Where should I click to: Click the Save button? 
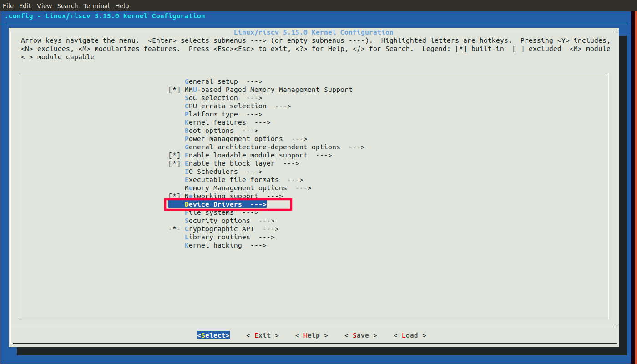coord(360,335)
